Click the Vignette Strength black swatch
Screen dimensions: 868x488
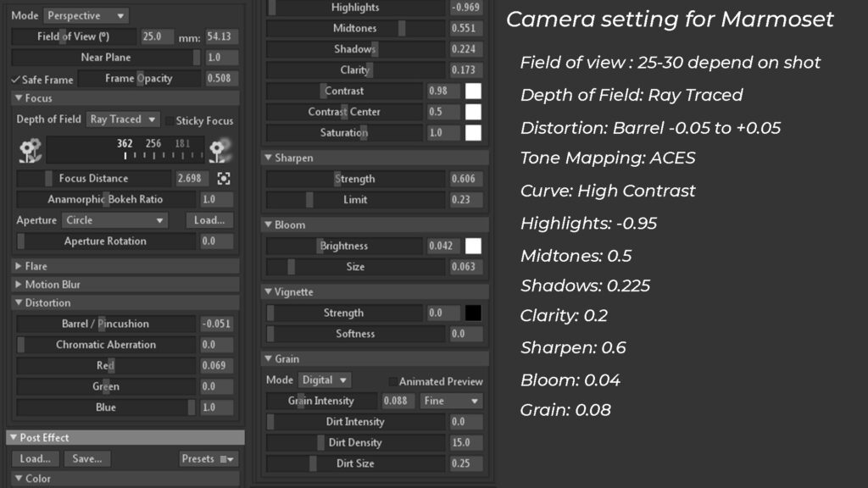(473, 313)
